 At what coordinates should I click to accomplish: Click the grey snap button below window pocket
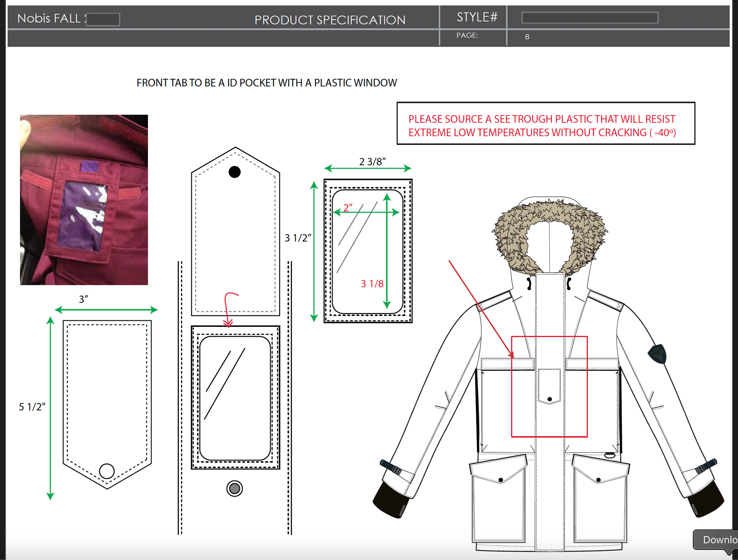pos(234,489)
